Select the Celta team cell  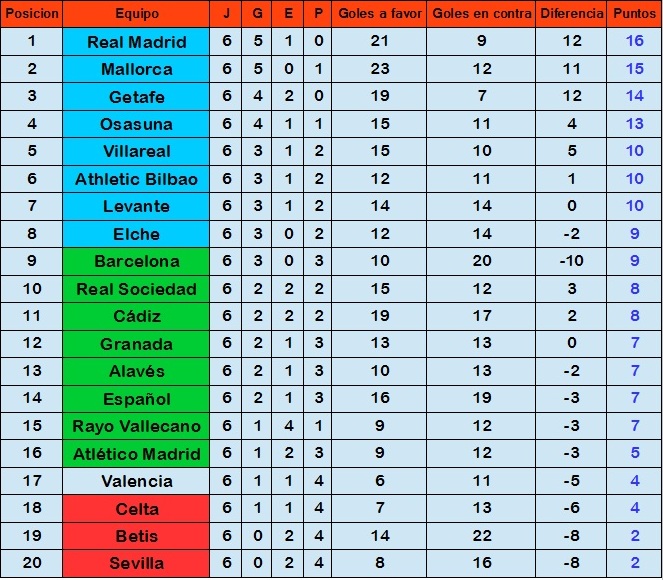[136, 509]
